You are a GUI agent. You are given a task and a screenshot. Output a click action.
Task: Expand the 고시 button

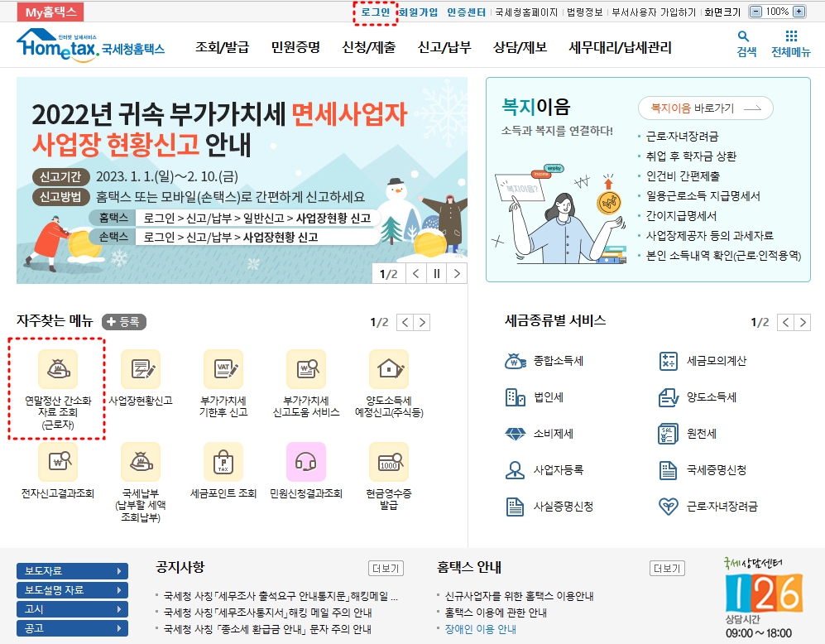72,609
